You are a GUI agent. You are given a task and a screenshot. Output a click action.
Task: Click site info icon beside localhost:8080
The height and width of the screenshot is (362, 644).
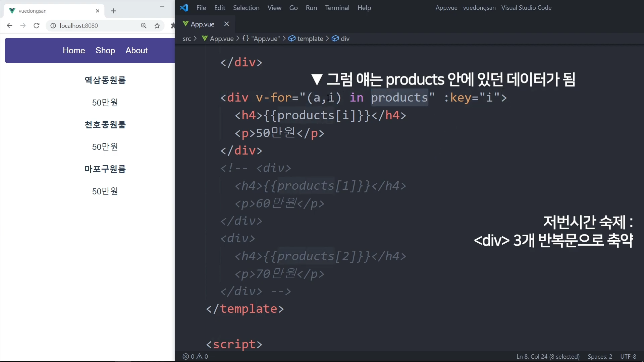coord(53,26)
